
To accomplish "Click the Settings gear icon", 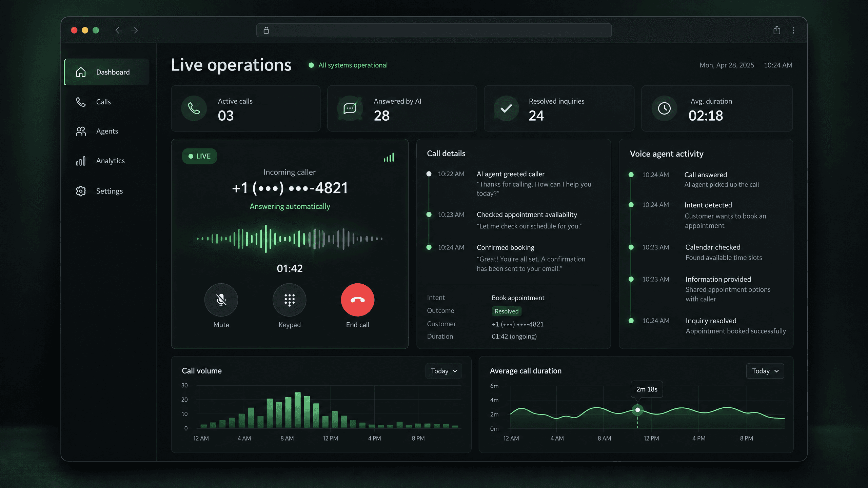I will click(x=81, y=191).
